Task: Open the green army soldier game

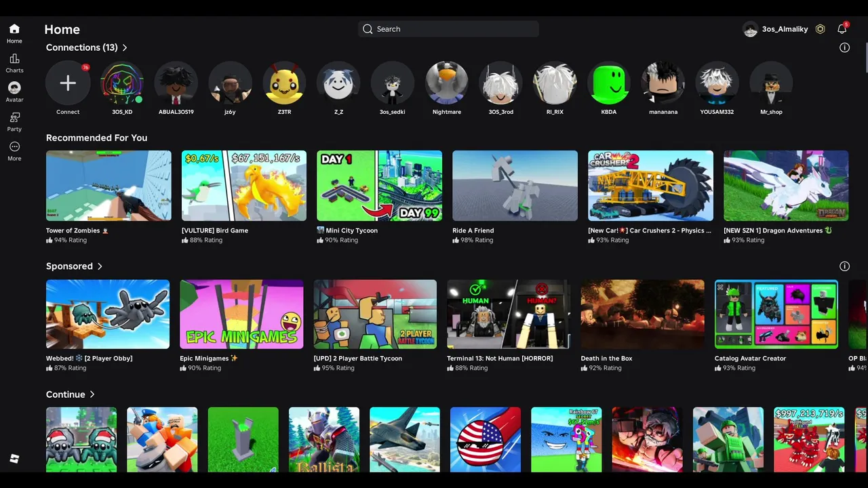Action: coord(728,439)
